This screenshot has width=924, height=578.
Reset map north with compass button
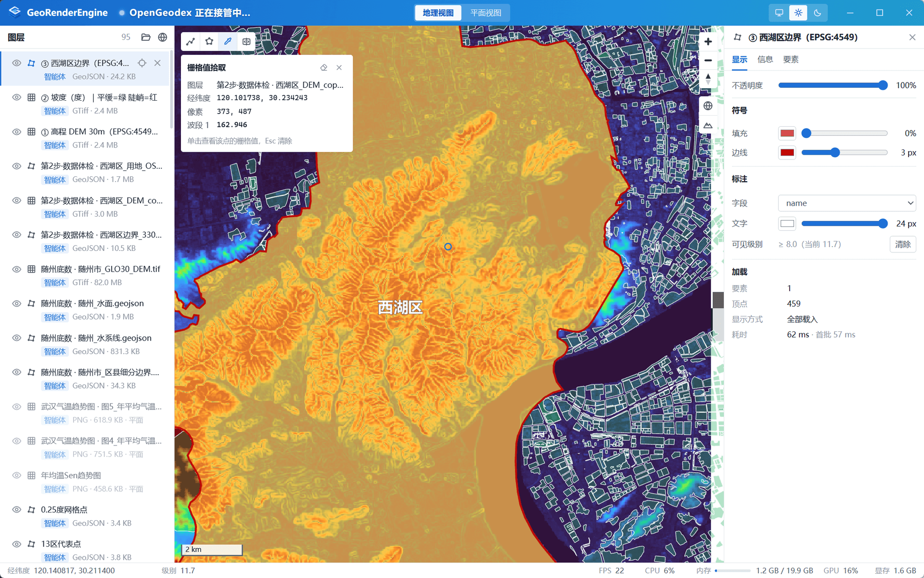[708, 79]
